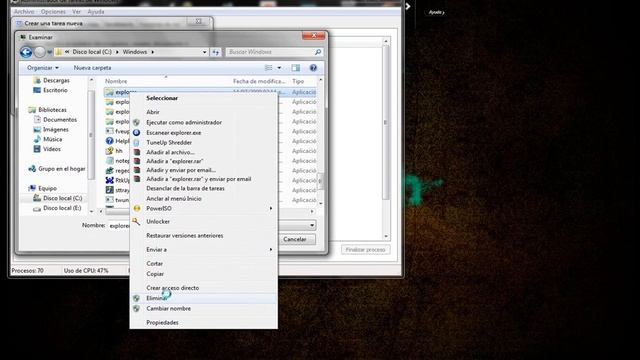Viewport: 640px width, 360px height.
Task: Click the TuneUp Shredder icon
Action: (x=136, y=142)
